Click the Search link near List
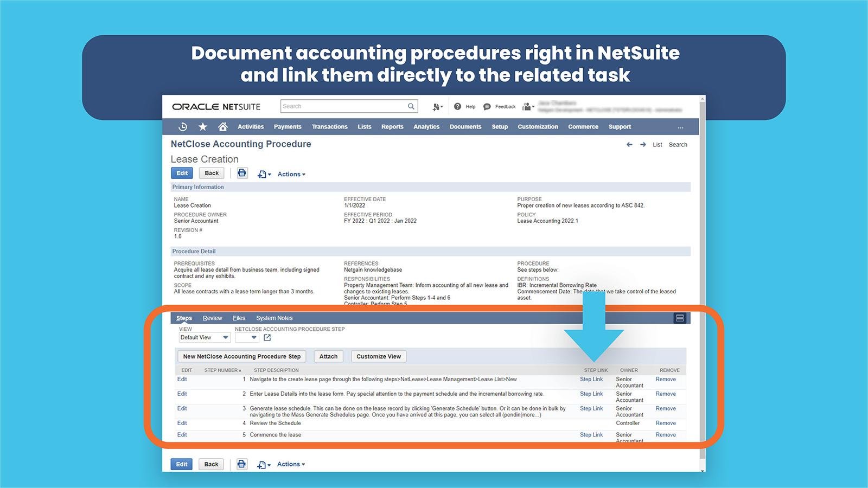Viewport: 868px width, 488px height. (678, 145)
